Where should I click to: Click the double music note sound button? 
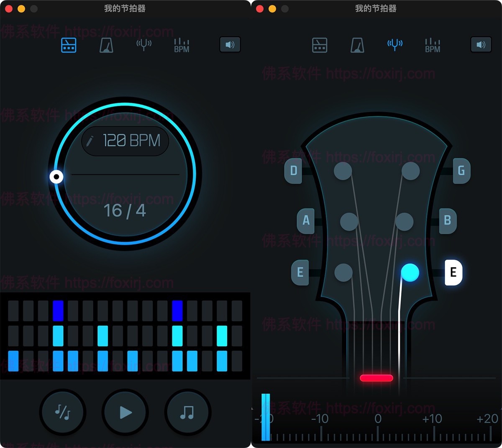point(187,412)
